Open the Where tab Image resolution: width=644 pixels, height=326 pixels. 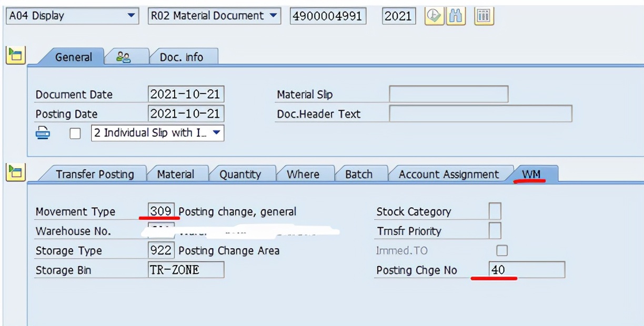[x=303, y=174]
